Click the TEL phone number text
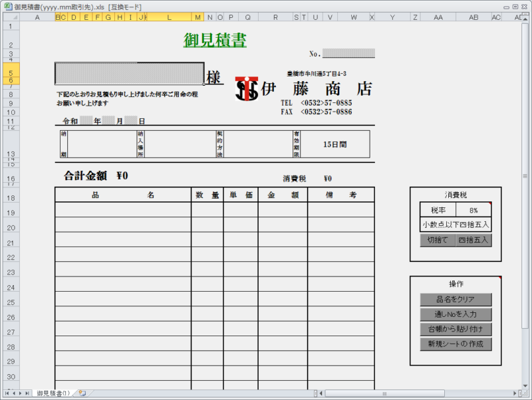Viewport: 532px width, 400px height. (317, 103)
